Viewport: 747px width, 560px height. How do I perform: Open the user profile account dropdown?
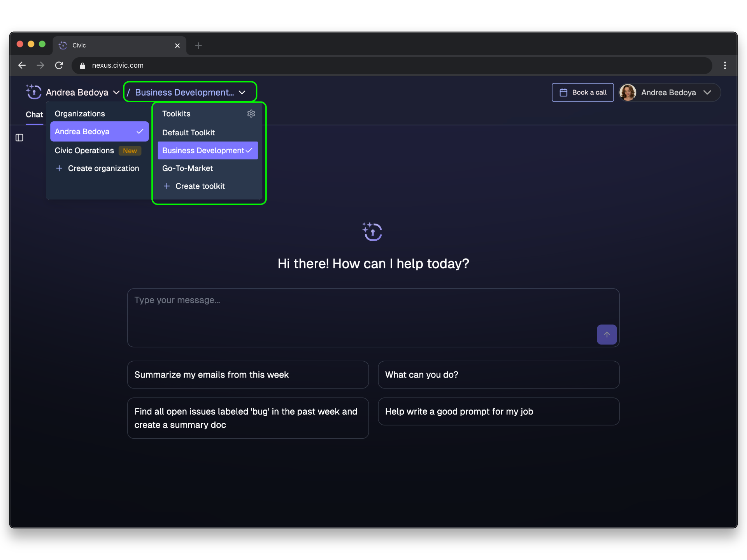[669, 92]
